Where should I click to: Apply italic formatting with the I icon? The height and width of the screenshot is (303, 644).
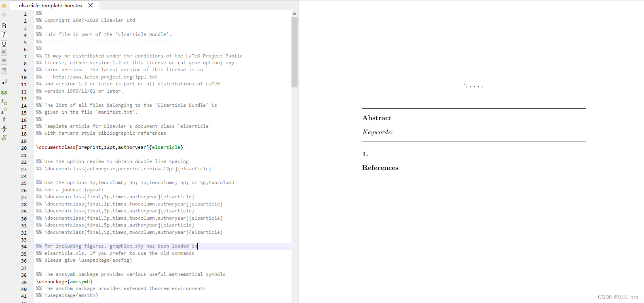(x=4, y=35)
